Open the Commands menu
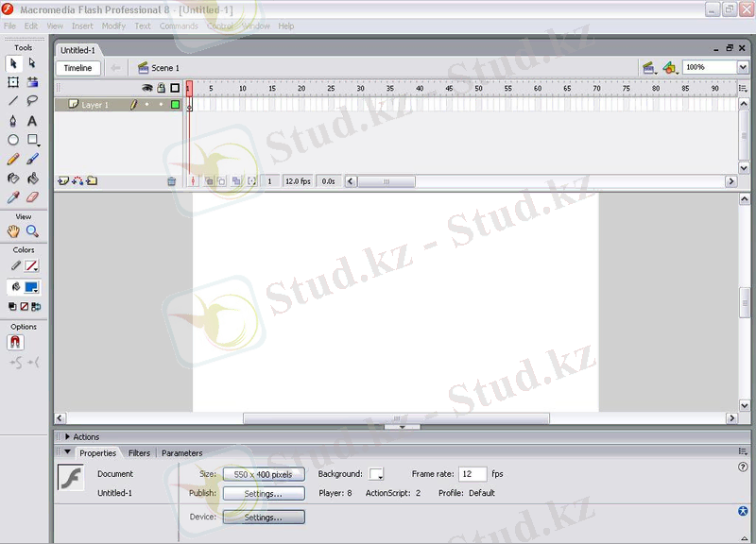756x544 pixels. [x=179, y=26]
